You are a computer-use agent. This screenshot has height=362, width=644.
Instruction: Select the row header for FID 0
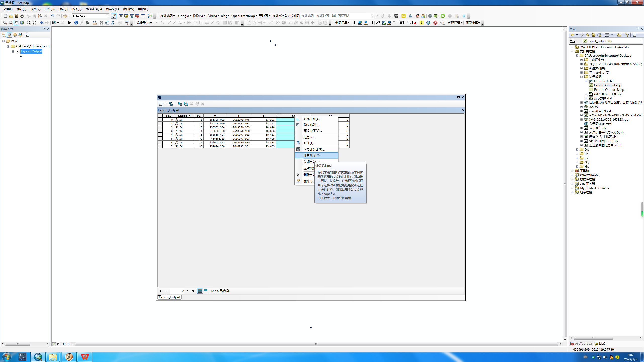click(160, 120)
